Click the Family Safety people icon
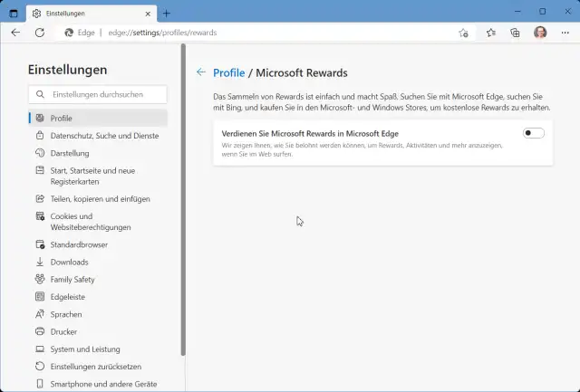 point(40,279)
